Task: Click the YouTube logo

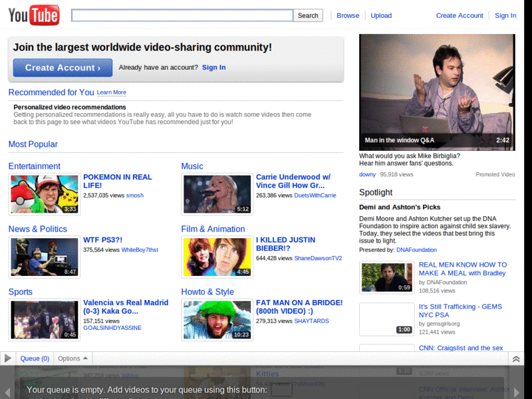Action: 34,15
